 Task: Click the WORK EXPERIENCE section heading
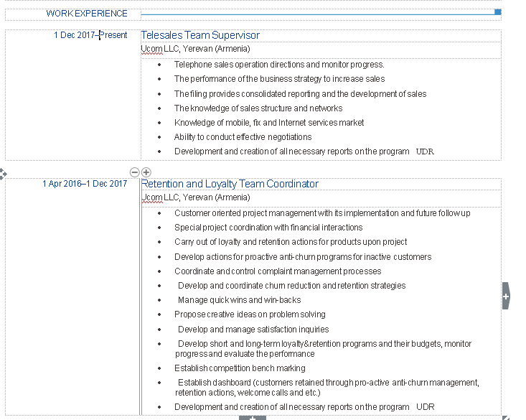pos(87,14)
